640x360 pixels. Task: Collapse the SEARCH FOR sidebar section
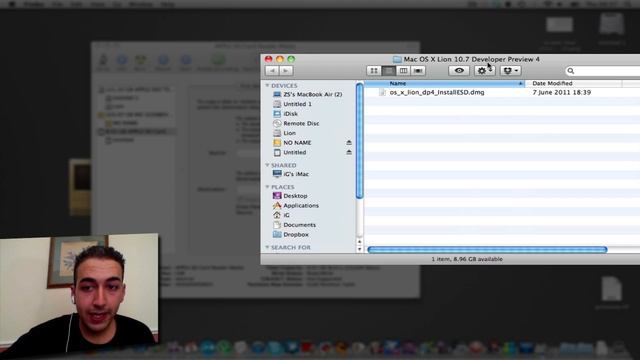267,247
